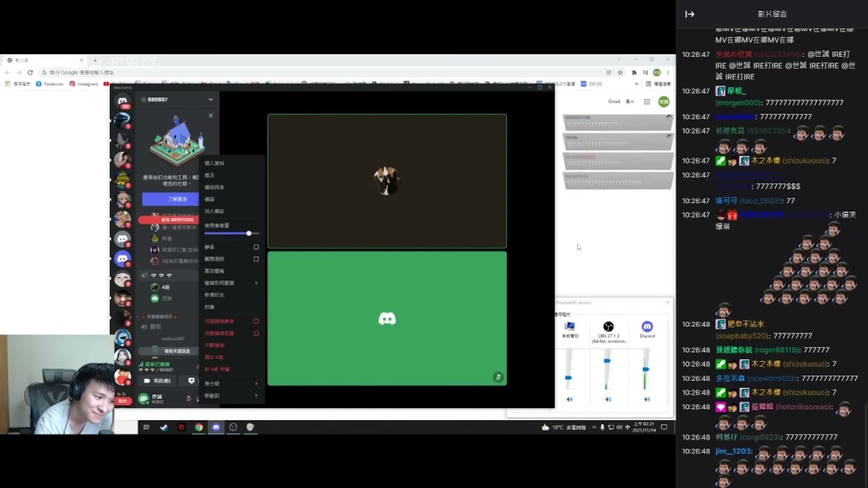Mute Discord in the volume mixer
This screenshot has height=488, width=868.
pyautogui.click(x=647, y=399)
